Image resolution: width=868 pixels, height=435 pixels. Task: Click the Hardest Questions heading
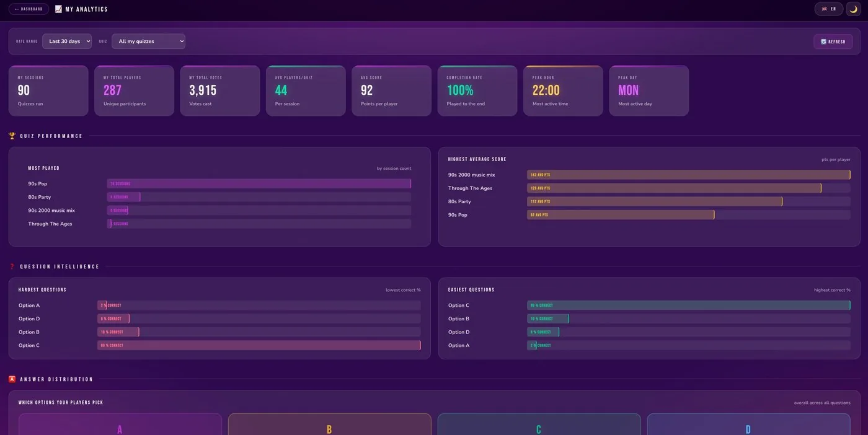pos(42,290)
